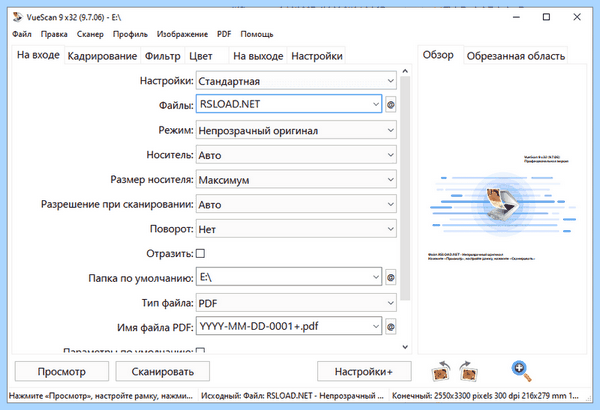
Task: Open the Поворот dropdown set to Нет
Action: tap(296, 229)
